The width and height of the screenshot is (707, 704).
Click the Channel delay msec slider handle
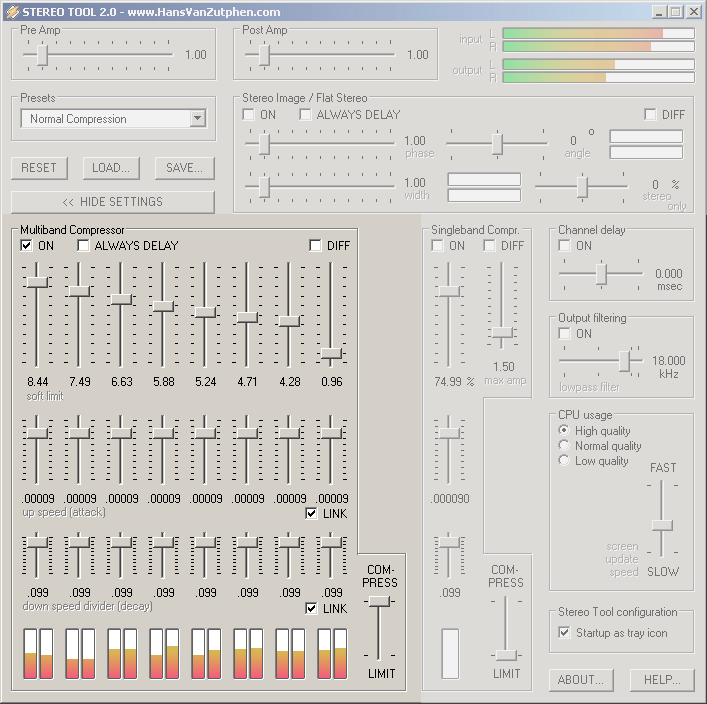click(601, 273)
